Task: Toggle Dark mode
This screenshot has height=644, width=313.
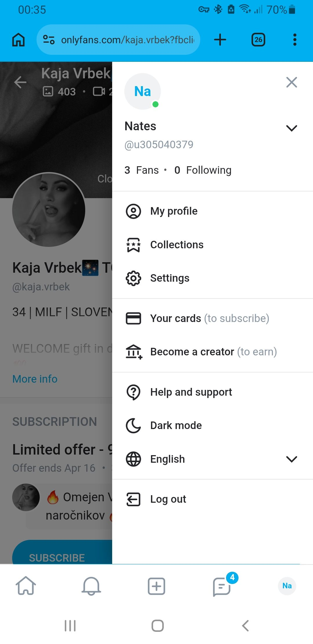Action: coord(176,426)
